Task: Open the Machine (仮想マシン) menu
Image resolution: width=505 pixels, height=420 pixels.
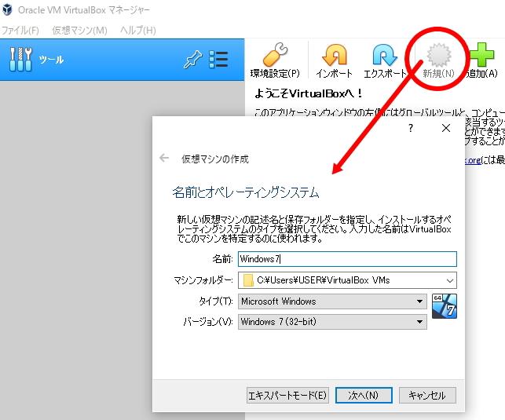Action: 79,31
